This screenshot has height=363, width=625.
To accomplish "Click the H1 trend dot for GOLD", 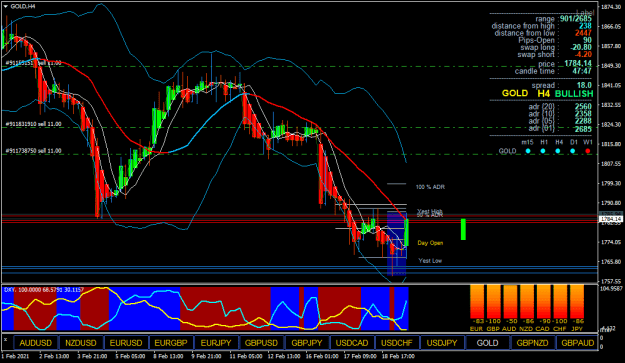I will point(543,151).
